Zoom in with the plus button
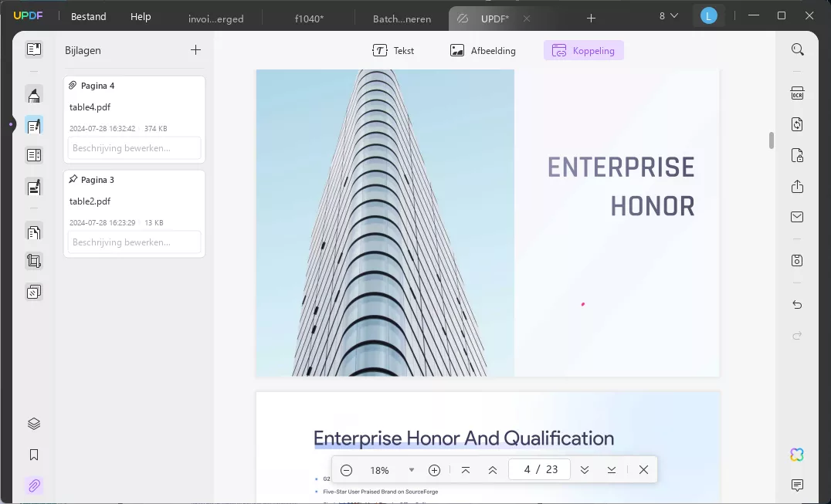The height and width of the screenshot is (504, 831). click(x=435, y=470)
